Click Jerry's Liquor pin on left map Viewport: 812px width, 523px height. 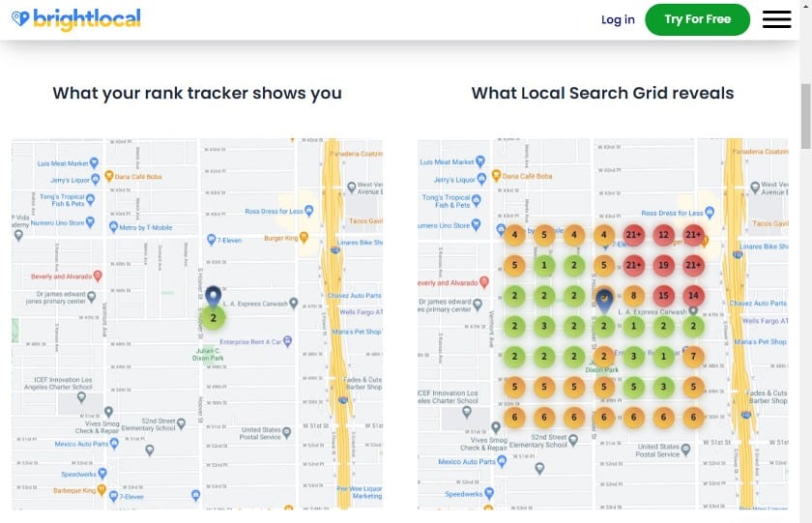point(96,180)
